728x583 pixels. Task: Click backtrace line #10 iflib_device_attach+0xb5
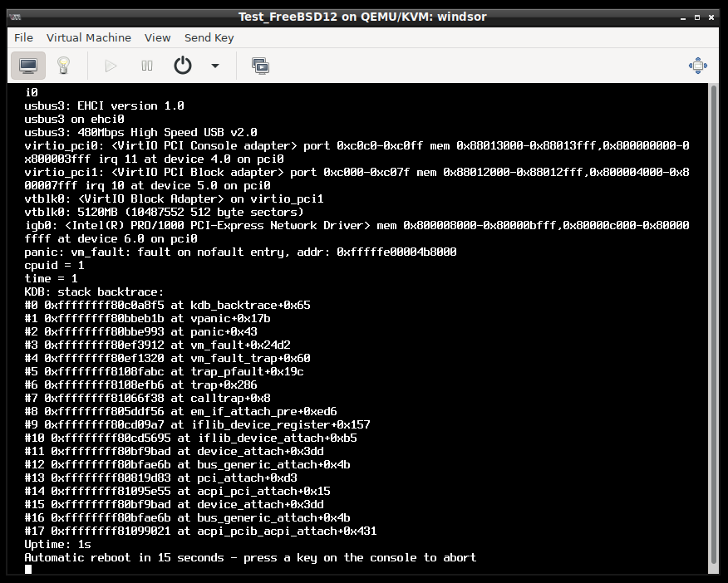coord(190,438)
